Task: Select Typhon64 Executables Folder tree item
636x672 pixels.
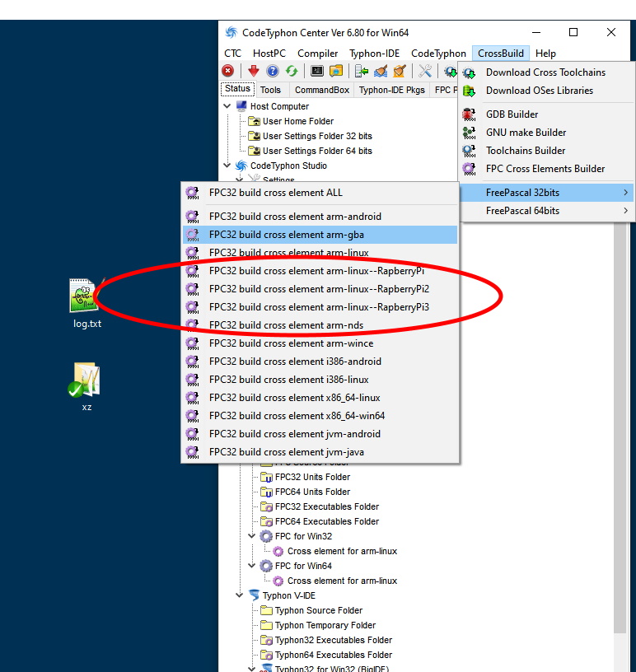Action: click(333, 655)
